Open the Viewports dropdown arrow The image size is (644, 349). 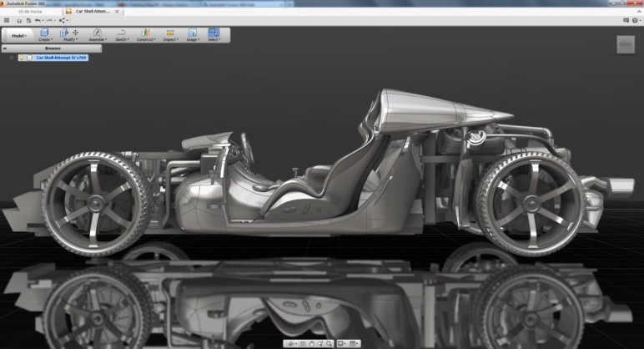point(357,344)
